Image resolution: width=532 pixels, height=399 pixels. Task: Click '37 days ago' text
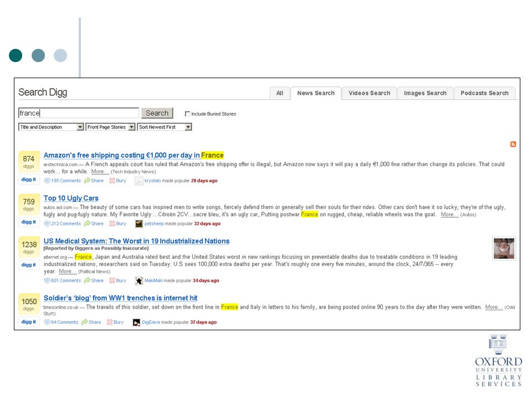203,323
